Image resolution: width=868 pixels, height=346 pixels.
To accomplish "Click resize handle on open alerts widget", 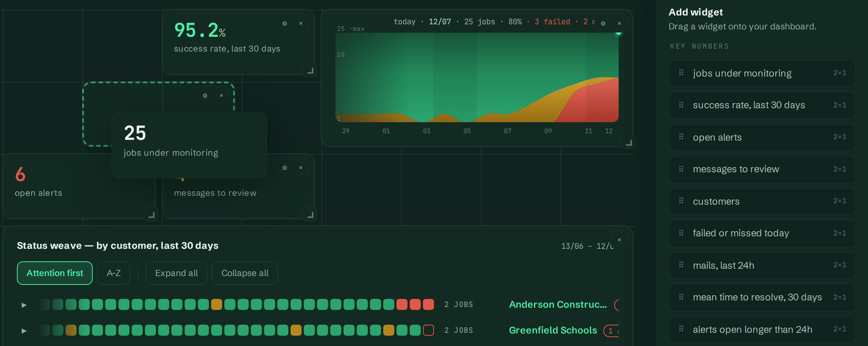I will (151, 215).
